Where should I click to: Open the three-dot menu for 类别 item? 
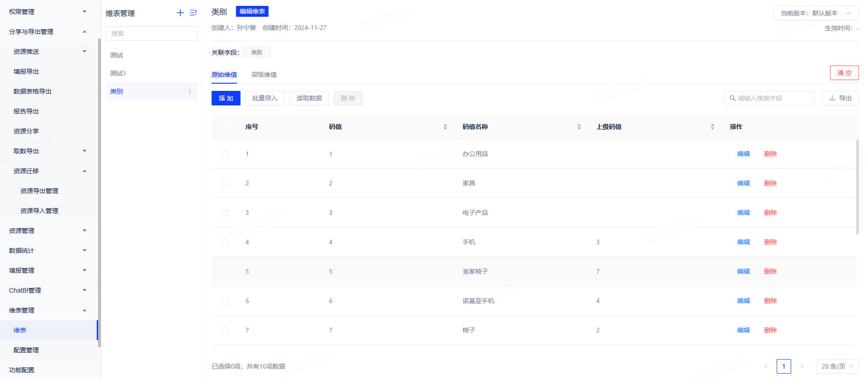[190, 91]
